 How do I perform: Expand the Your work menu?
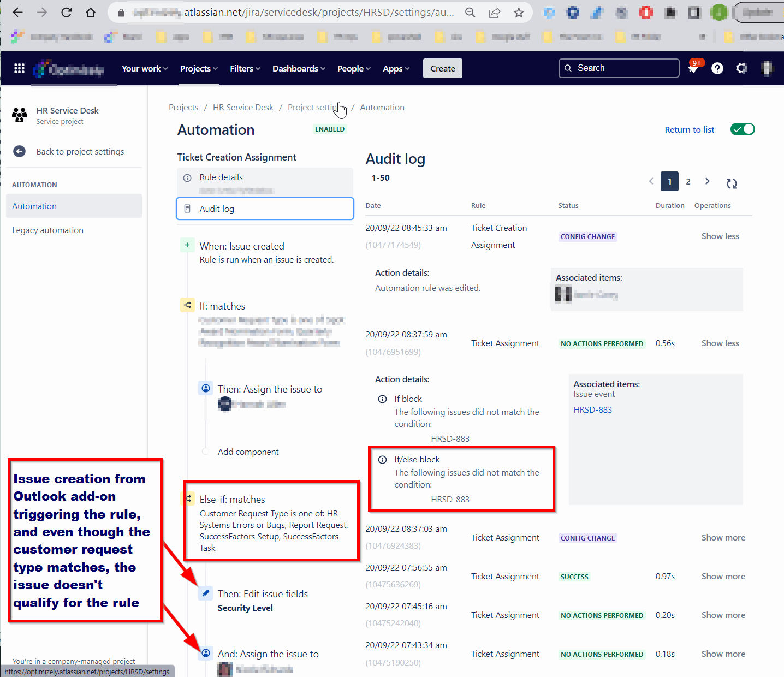click(x=145, y=68)
